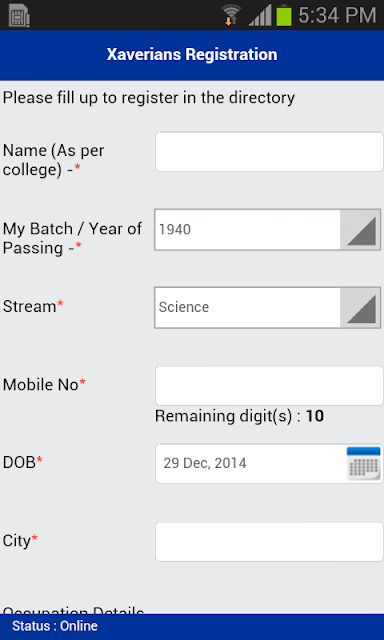
Task: Expand the Batch Year dropdown arrow
Action: tap(361, 230)
